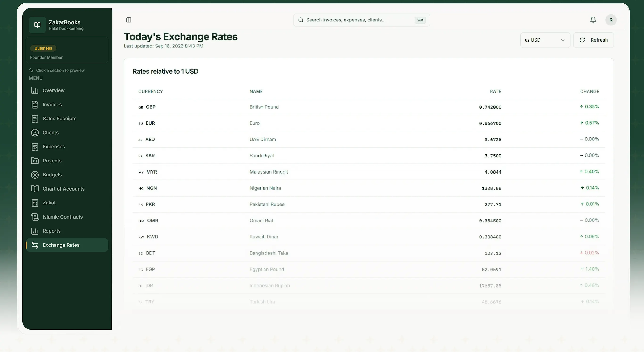This screenshot has width=644, height=352.
Task: Click the CHANGE column header
Action: tap(589, 92)
